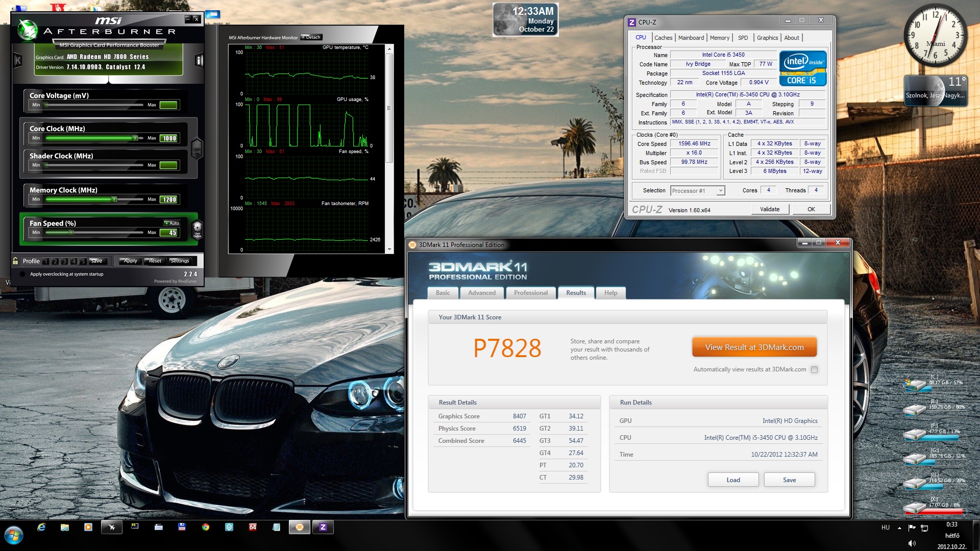Open the 3DMark 11 Professional tab

pos(530,293)
